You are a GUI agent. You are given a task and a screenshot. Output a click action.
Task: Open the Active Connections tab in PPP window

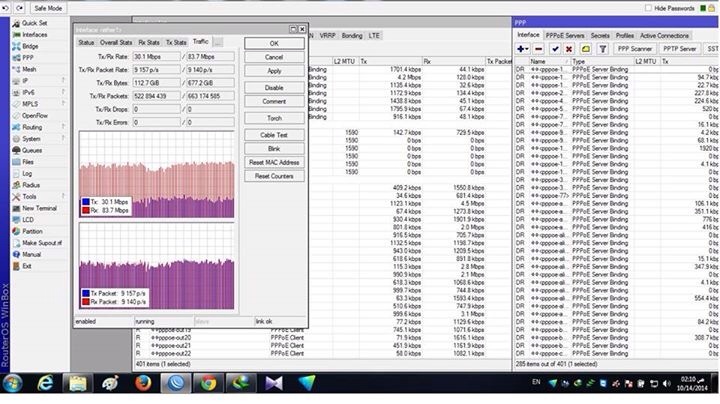664,35
